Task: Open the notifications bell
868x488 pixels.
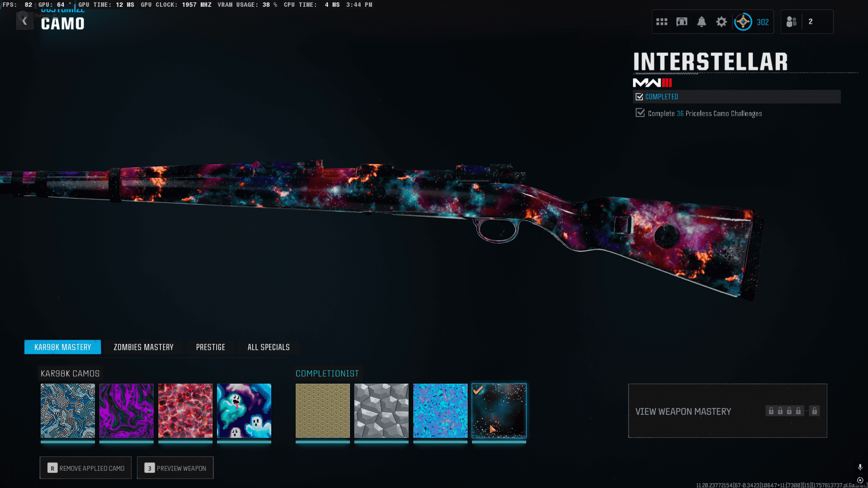Action: pyautogui.click(x=702, y=22)
